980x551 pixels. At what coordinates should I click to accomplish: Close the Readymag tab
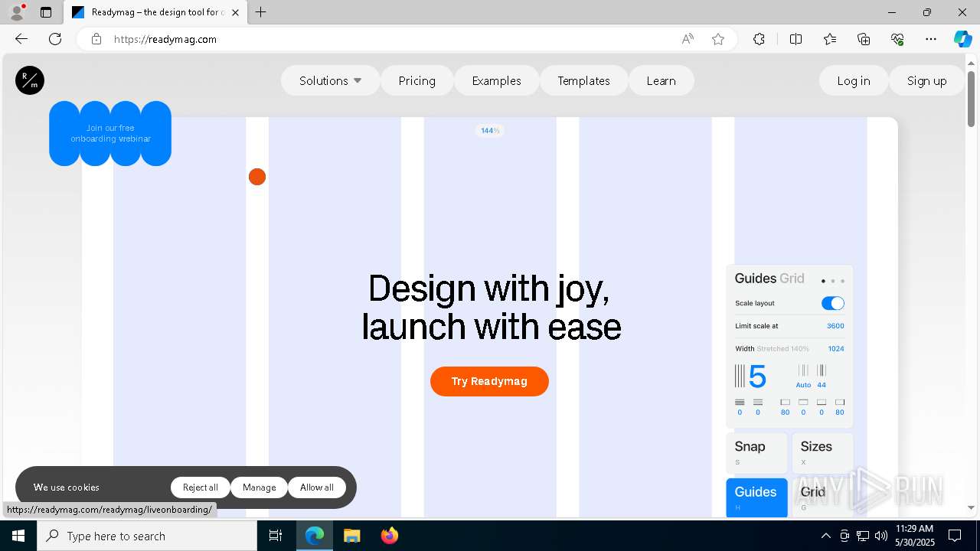click(x=236, y=12)
